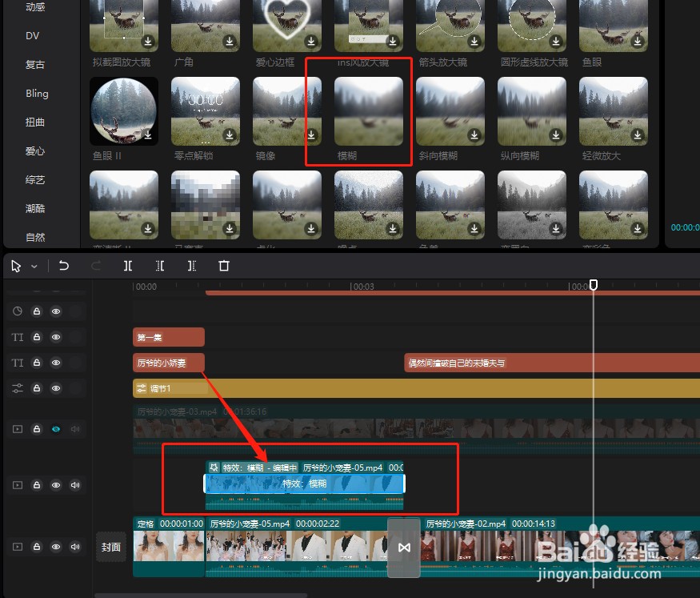Select the blue 特效：模糊 clip
This screenshot has height=598, width=700.
tap(305, 484)
